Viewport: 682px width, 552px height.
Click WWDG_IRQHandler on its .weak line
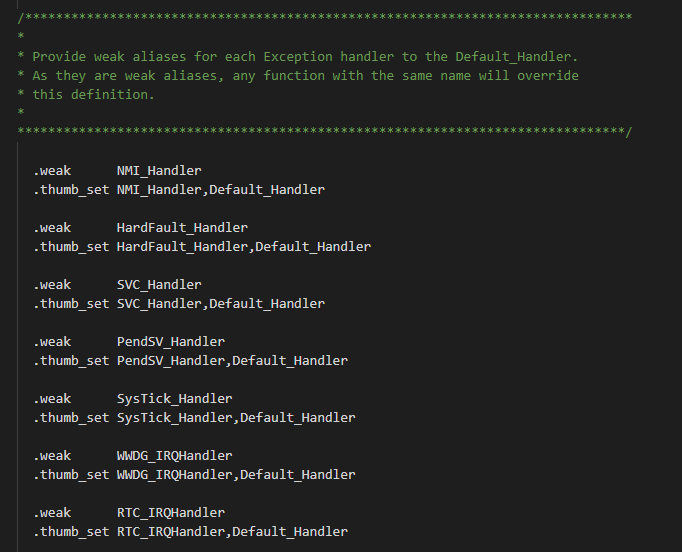click(174, 456)
